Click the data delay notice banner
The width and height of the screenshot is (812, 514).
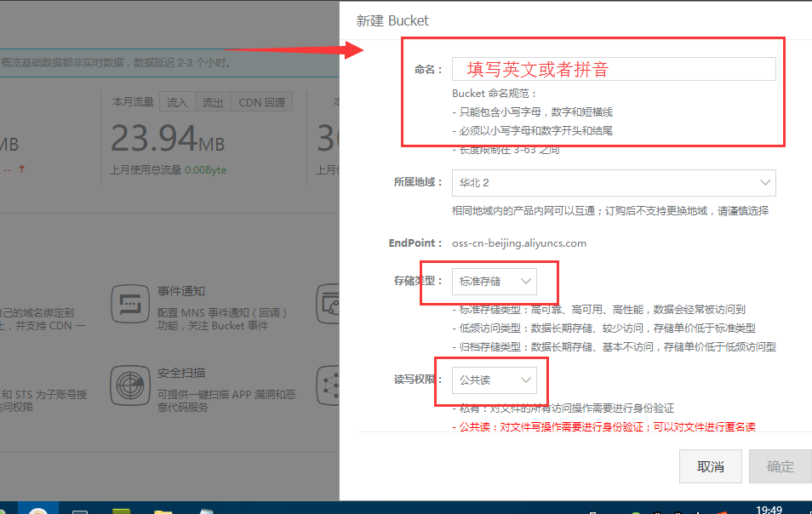169,63
